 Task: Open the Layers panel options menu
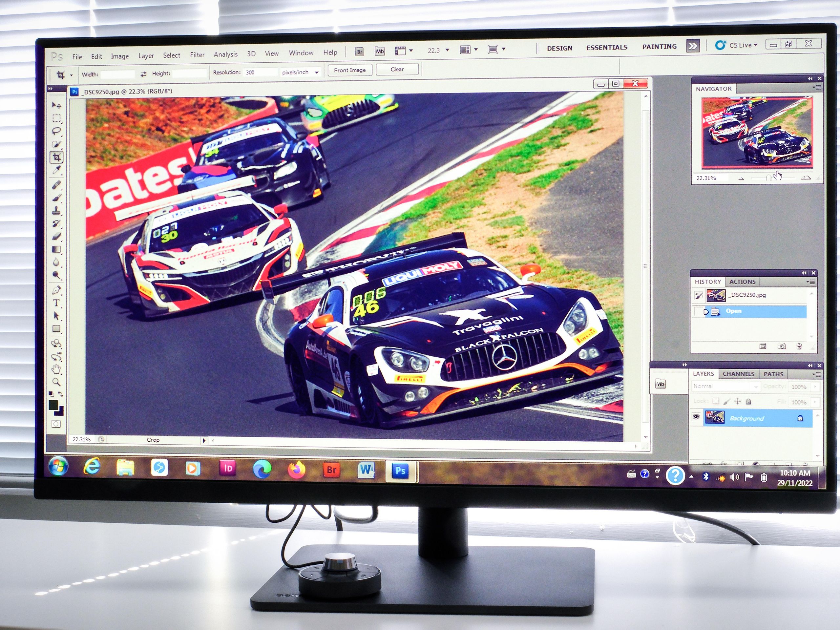coord(817,374)
